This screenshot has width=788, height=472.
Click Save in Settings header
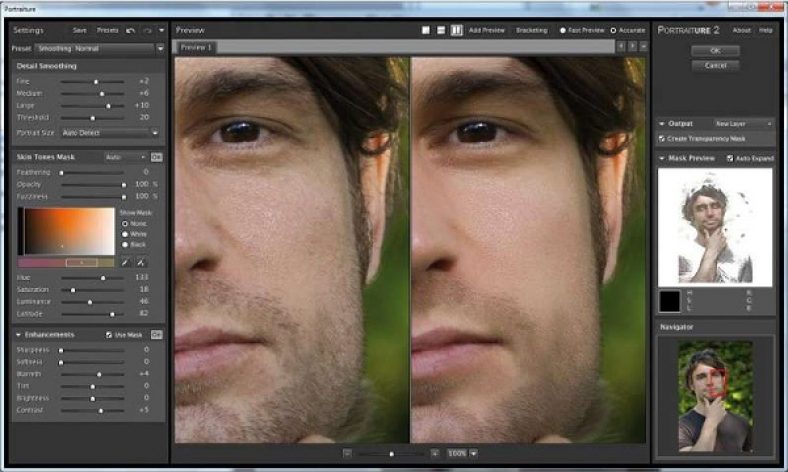click(x=79, y=31)
